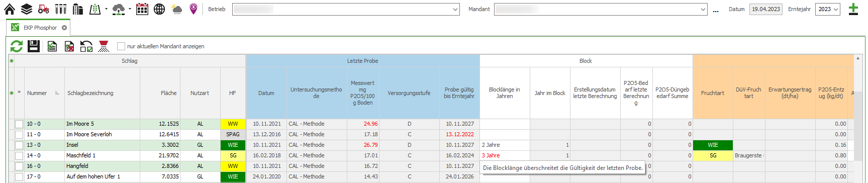This screenshot has width=868, height=183.
Task: Click the red date 13.12.2022
Action: (x=459, y=135)
